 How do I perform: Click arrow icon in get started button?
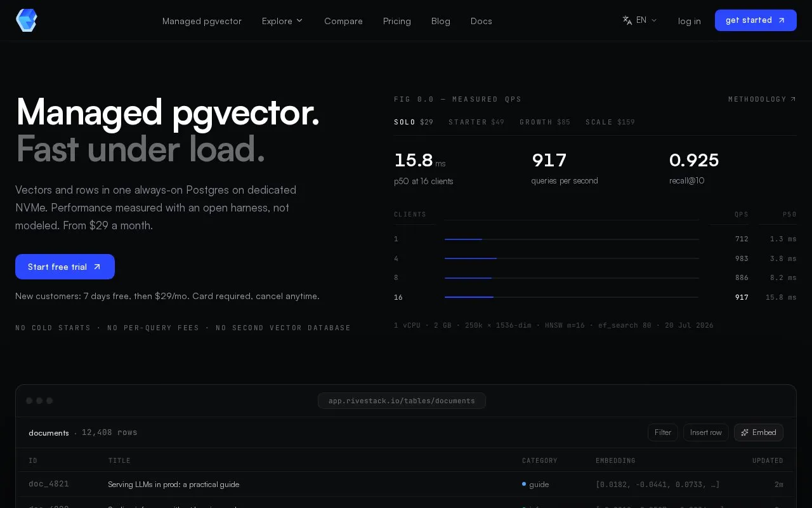pyautogui.click(x=782, y=20)
